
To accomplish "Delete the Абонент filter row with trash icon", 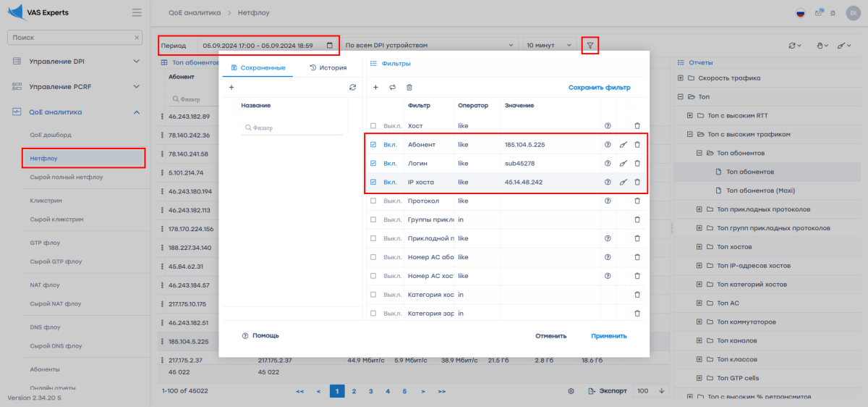I will click(637, 144).
